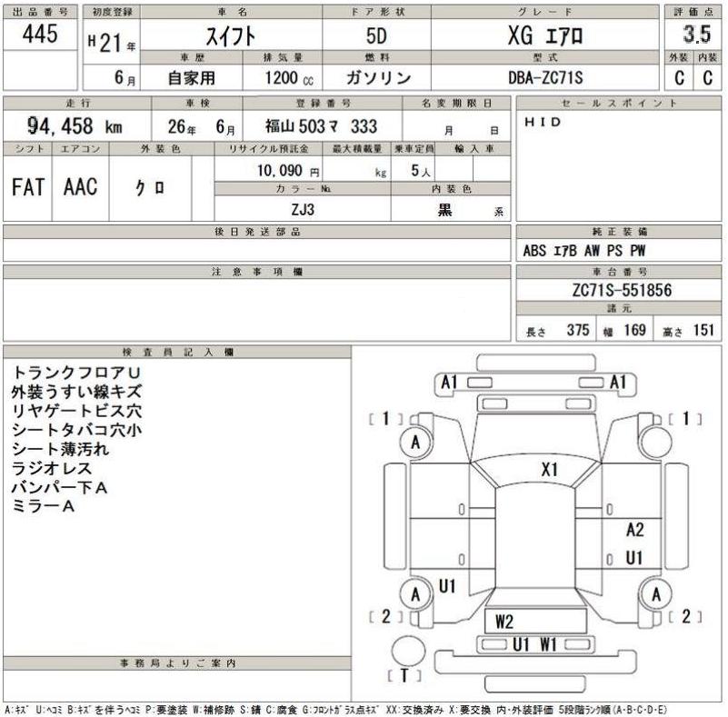The height and width of the screenshot is (717, 728).
Task: Click the W2 mark on the rear hatch
Action: (504, 622)
